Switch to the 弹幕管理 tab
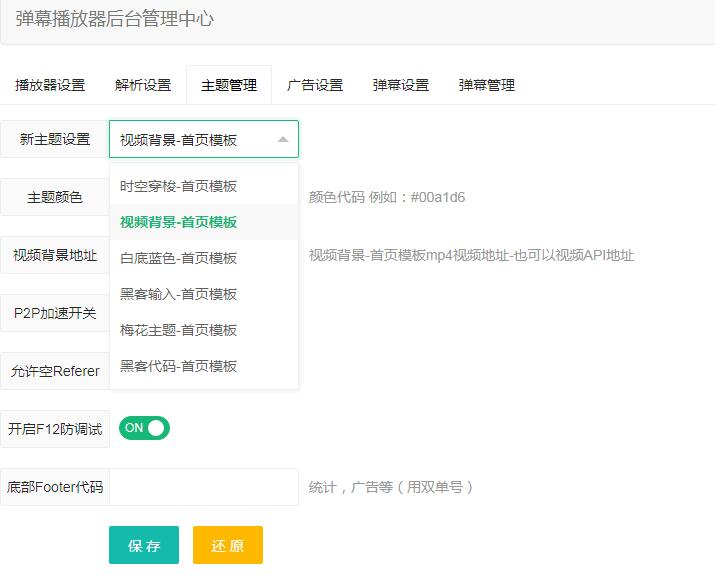 pos(487,85)
